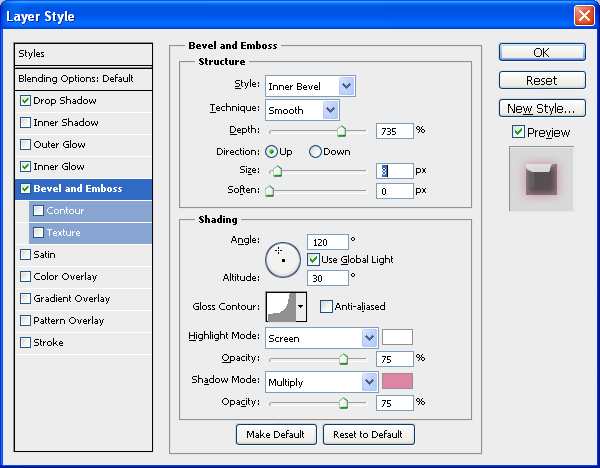Click the Angle/Altitude light dial
Viewport: 600px width, 468px height.
coord(283,260)
